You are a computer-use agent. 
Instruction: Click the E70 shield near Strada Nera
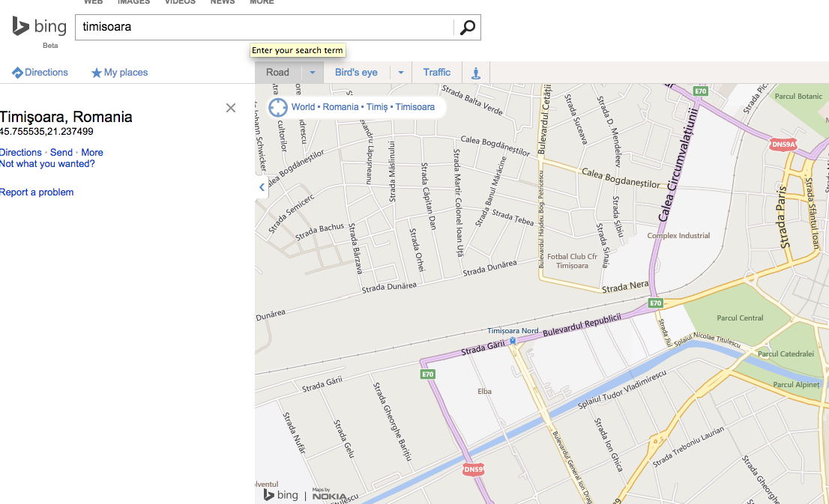(x=656, y=303)
